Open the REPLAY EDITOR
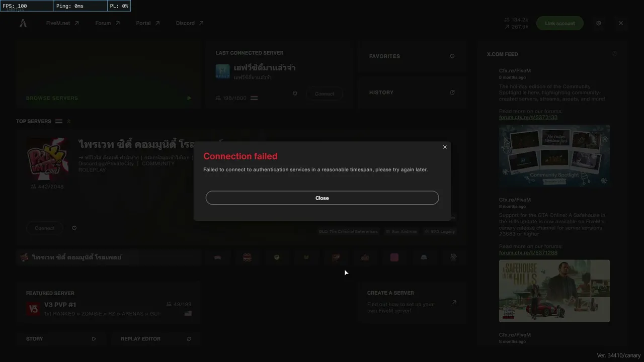Screen dimensions: 644x362 tap(155, 339)
